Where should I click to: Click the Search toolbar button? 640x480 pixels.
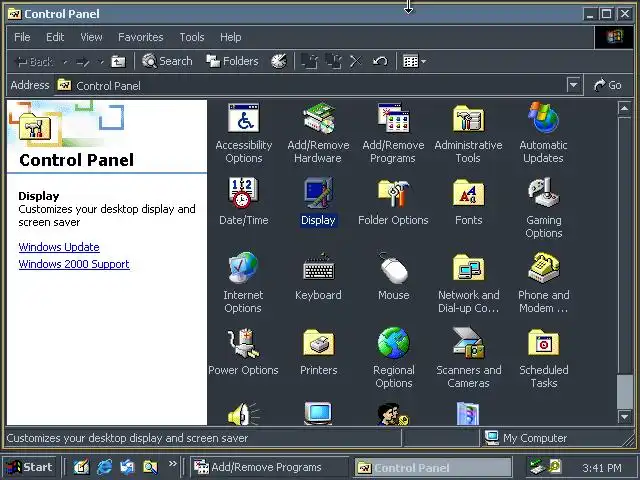pos(167,61)
